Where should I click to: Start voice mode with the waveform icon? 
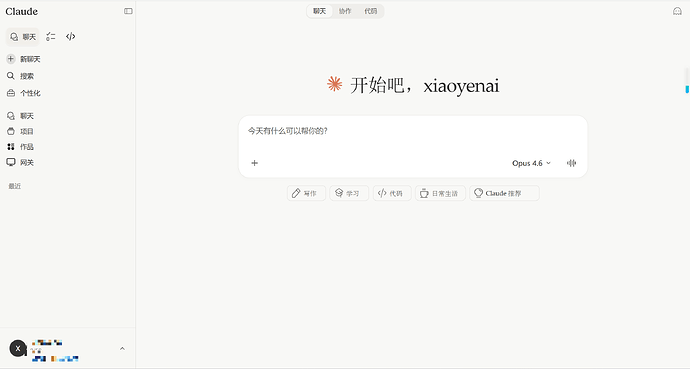(571, 163)
